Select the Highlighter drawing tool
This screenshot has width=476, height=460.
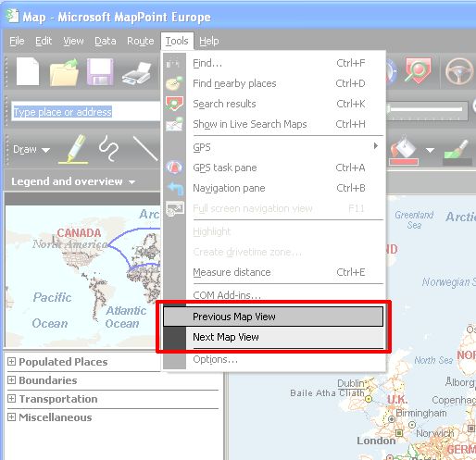(73, 149)
